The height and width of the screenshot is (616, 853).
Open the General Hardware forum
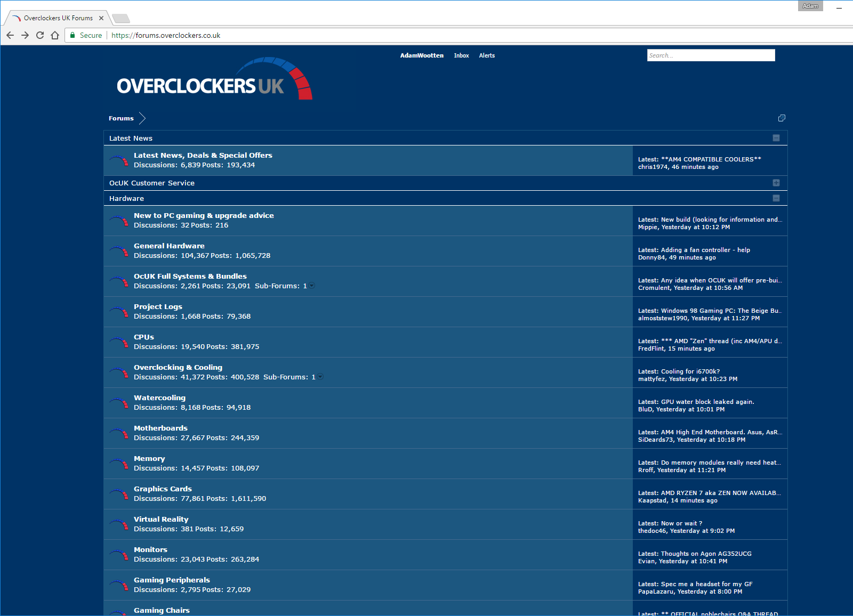tap(169, 246)
